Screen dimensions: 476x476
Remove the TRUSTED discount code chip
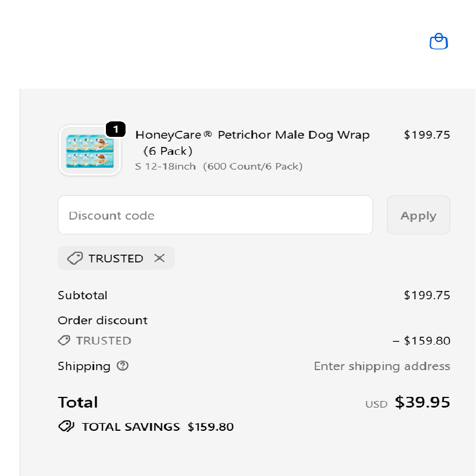coord(159,258)
